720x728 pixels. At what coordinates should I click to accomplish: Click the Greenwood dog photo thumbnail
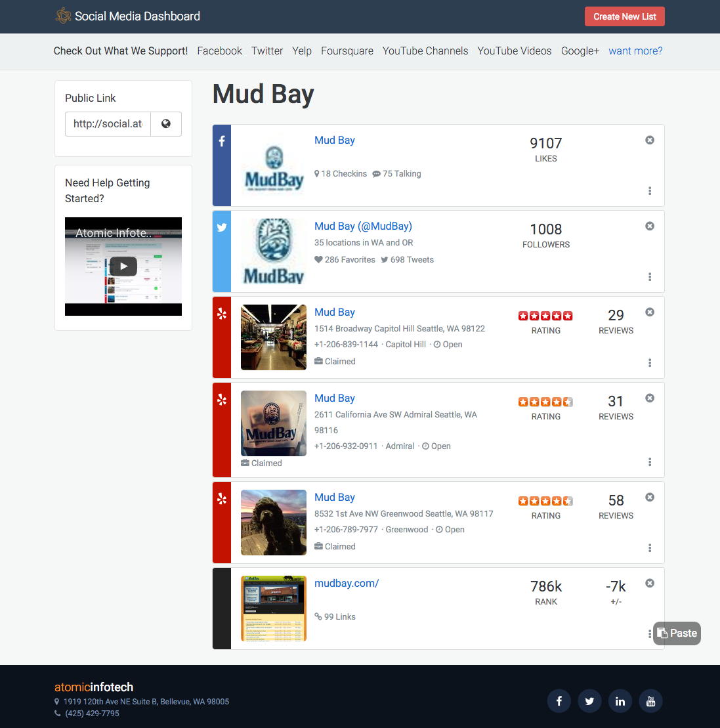(274, 523)
